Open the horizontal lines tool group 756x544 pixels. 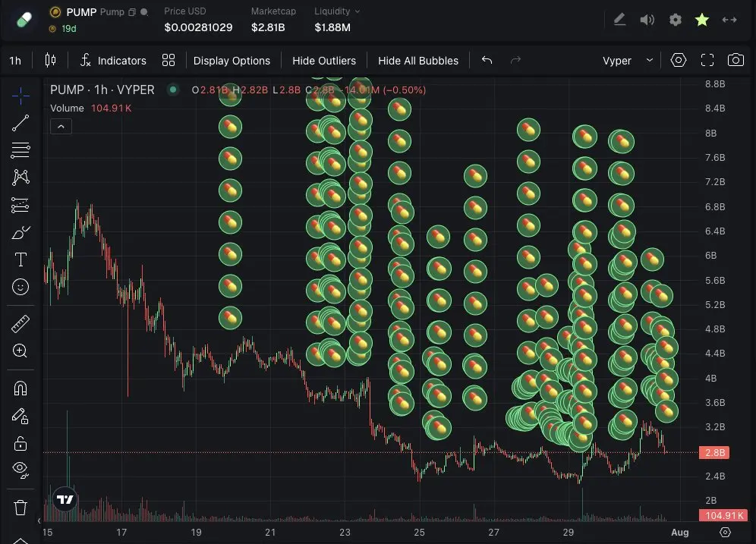click(20, 150)
